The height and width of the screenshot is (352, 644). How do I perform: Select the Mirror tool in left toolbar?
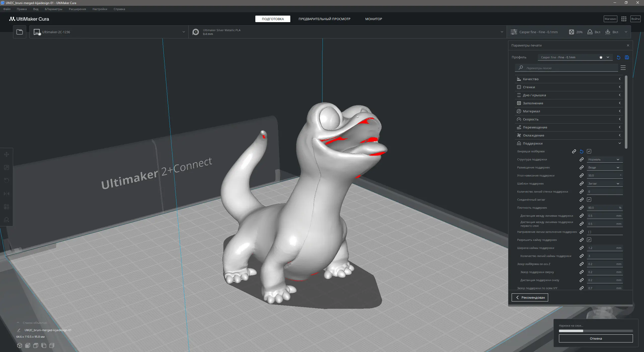point(7,194)
